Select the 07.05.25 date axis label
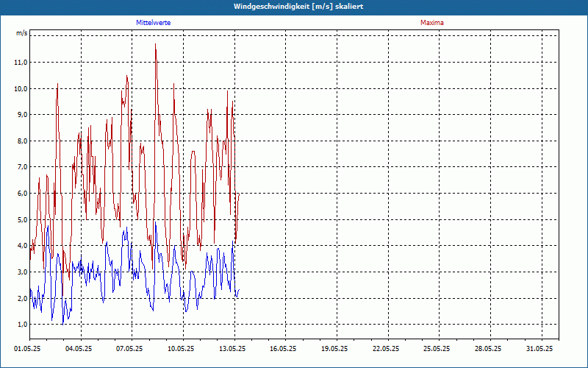Image resolution: width=588 pixels, height=368 pixels. 129,349
